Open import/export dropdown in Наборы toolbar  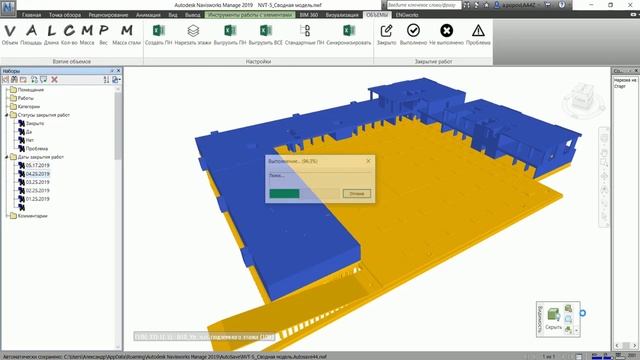point(116,80)
